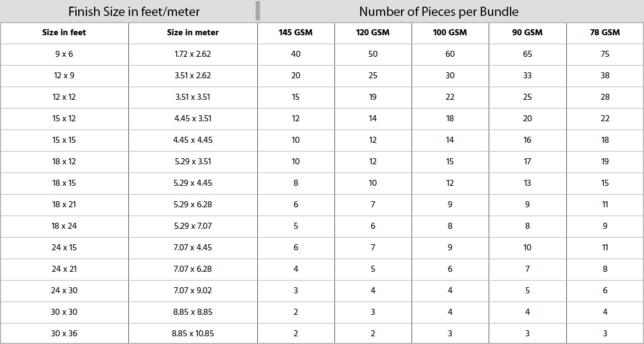Image resolution: width=644 pixels, height=344 pixels.
Task: Click the 18 x 21 size cell
Action: pos(64,205)
